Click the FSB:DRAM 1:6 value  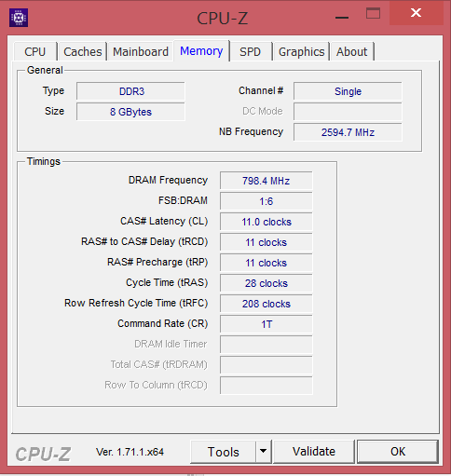click(266, 201)
